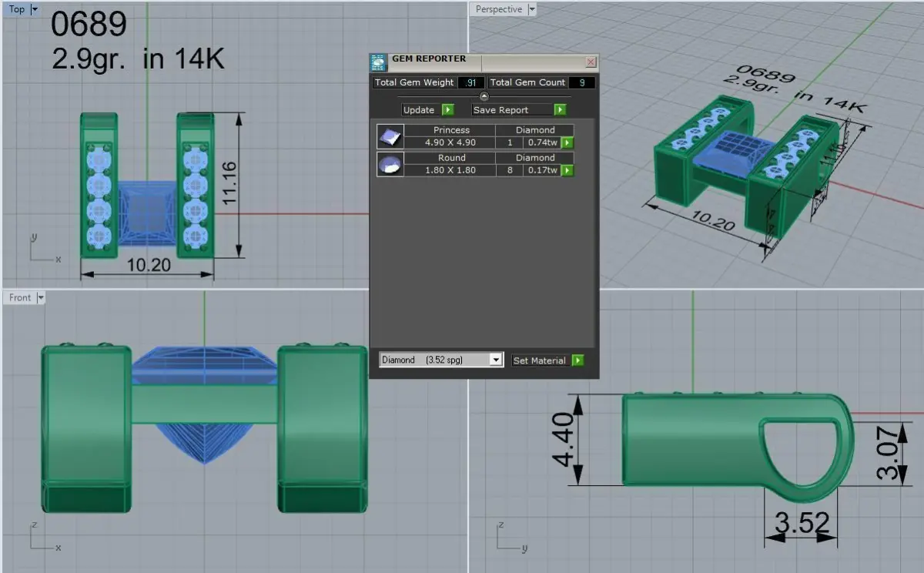Image resolution: width=924 pixels, height=573 pixels.
Task: Select the 10.20 dimension in Top viewport
Action: click(149, 265)
